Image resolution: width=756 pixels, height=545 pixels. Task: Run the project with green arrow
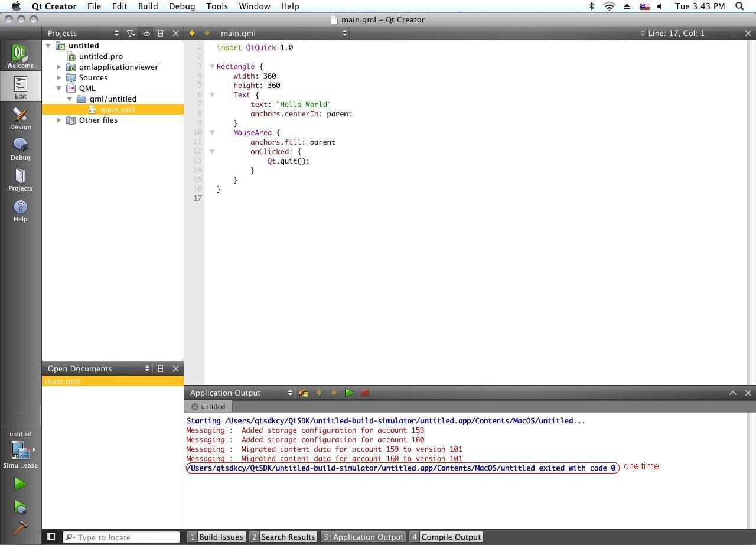coord(20,484)
